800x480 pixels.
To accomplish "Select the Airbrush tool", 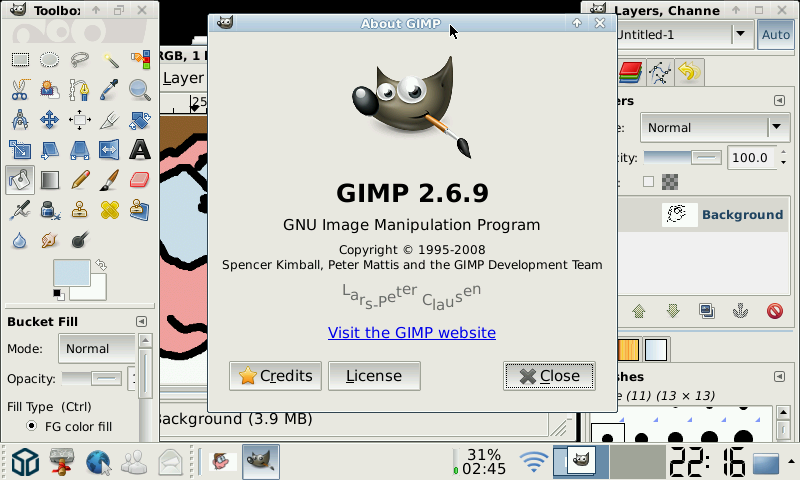I will [20, 210].
